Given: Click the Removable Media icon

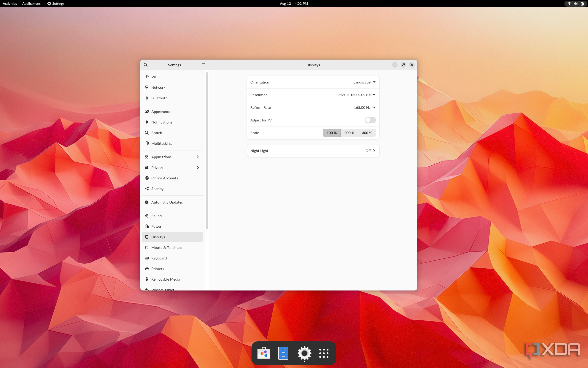Looking at the screenshot, I should tap(147, 279).
